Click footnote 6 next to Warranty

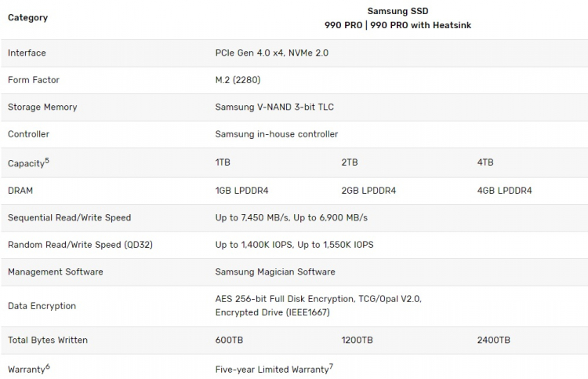(48, 366)
